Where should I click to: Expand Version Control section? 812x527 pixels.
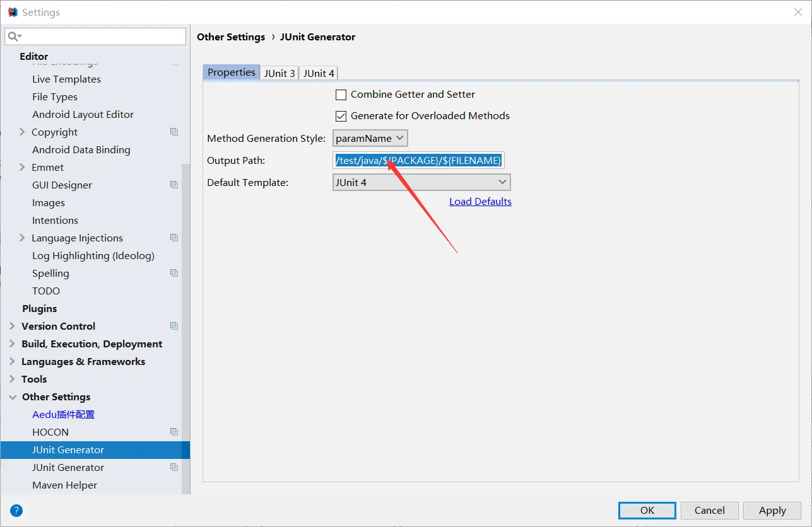point(12,326)
